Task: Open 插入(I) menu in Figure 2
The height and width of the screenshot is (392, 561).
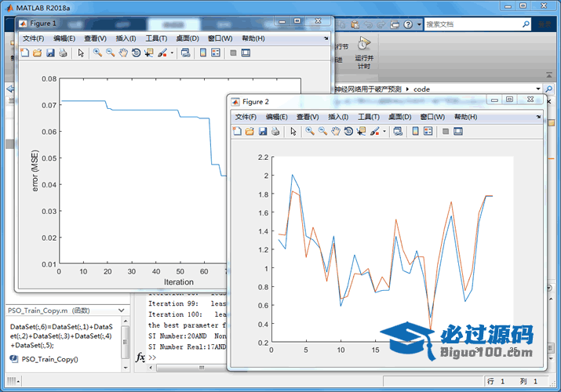Action: (338, 117)
